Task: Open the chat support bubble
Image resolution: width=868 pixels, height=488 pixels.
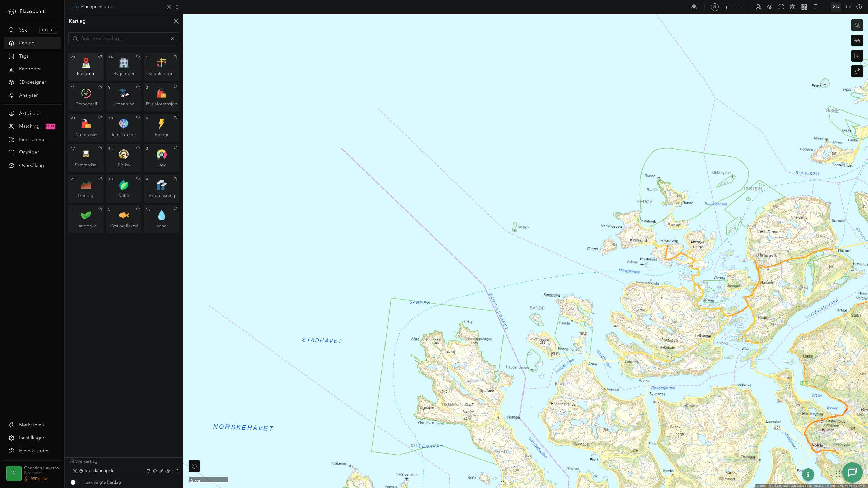Action: 852,472
